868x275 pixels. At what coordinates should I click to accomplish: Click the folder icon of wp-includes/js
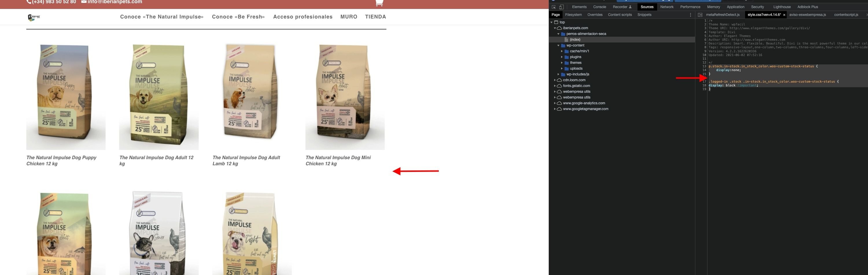(563, 75)
